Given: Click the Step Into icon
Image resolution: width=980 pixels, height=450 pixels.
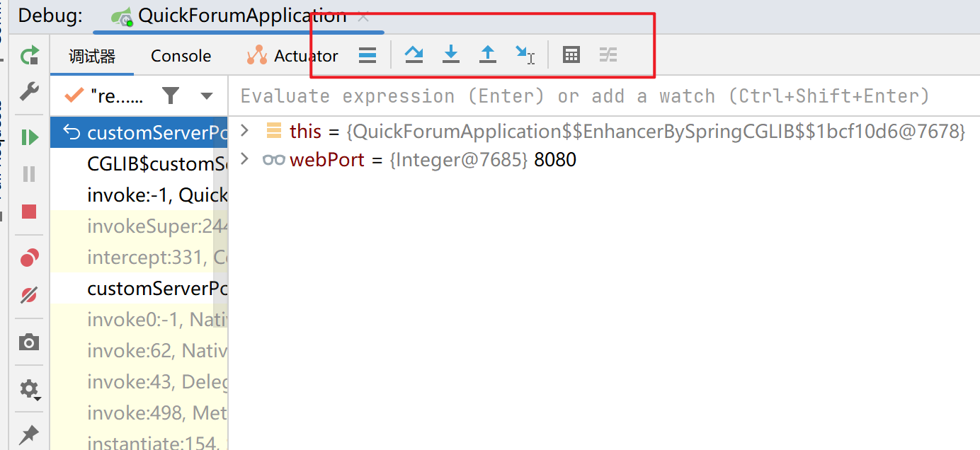Looking at the screenshot, I should point(451,54).
